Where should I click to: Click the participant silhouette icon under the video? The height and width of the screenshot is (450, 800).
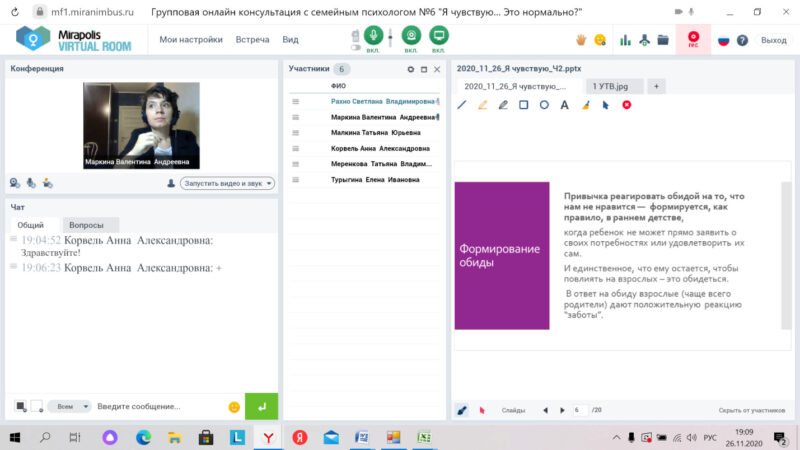[x=171, y=183]
